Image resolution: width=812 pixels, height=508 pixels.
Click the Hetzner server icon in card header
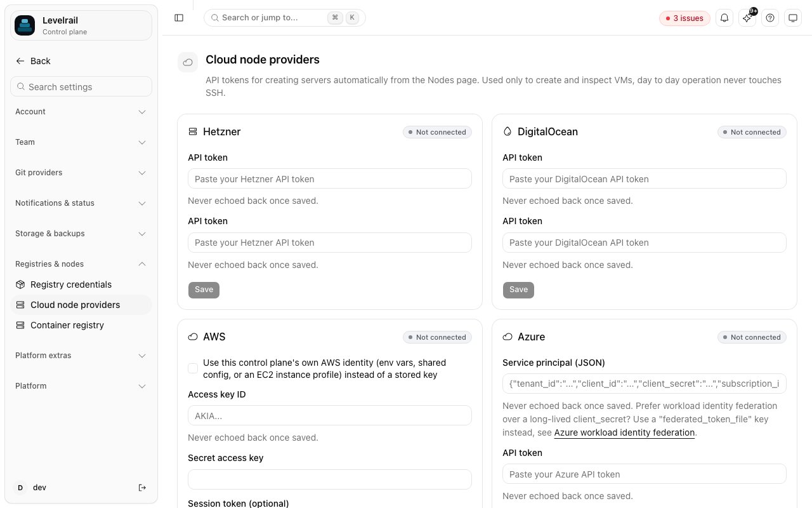(193, 132)
